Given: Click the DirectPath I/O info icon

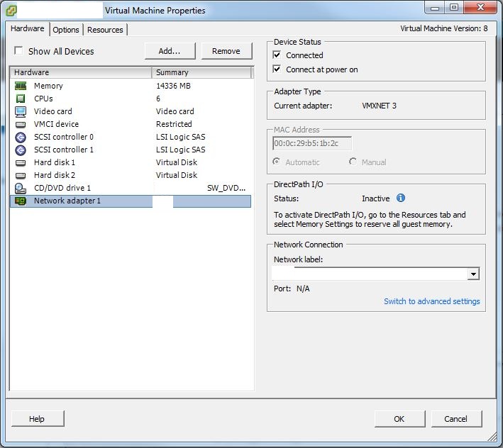Looking at the screenshot, I should [401, 198].
